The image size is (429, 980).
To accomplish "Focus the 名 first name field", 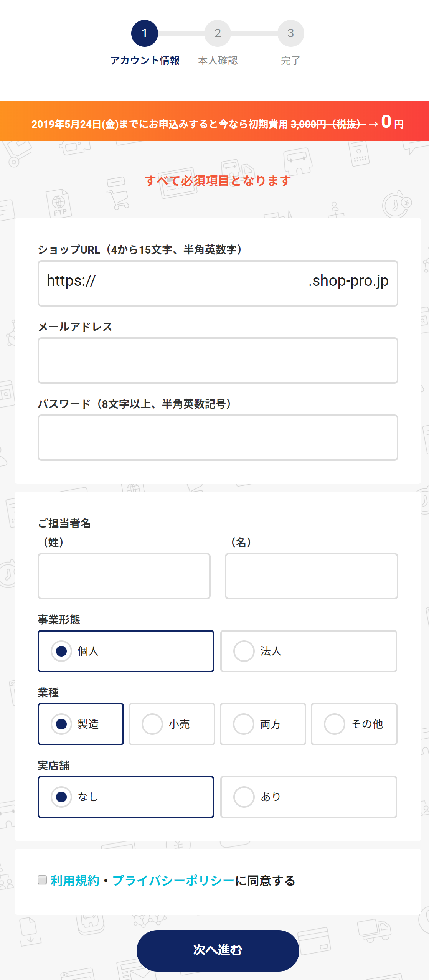I will [x=311, y=576].
